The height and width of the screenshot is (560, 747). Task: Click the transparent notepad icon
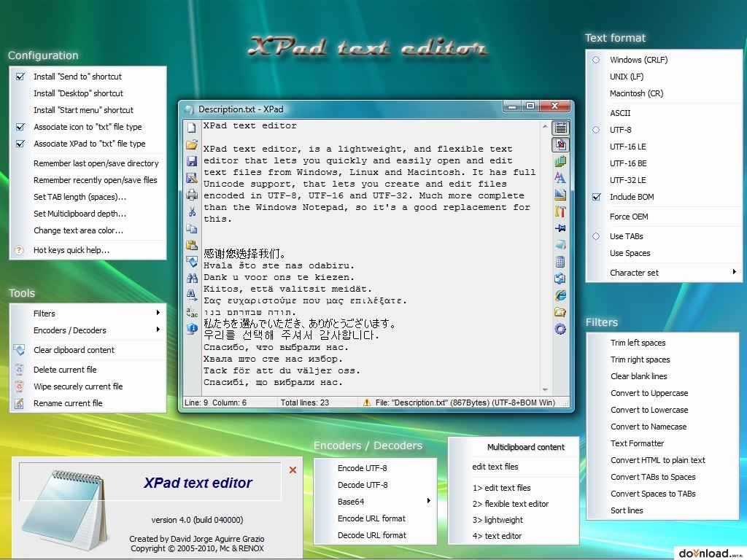(560, 245)
